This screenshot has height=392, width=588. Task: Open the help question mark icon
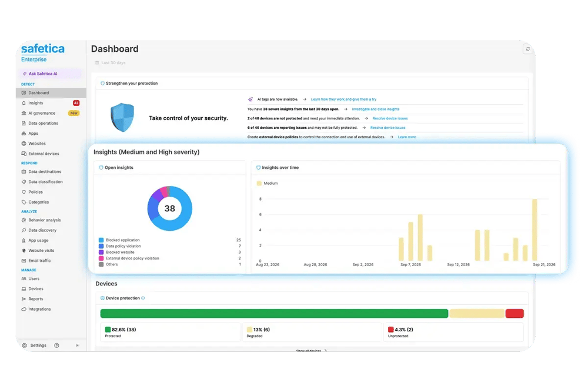tap(56, 346)
